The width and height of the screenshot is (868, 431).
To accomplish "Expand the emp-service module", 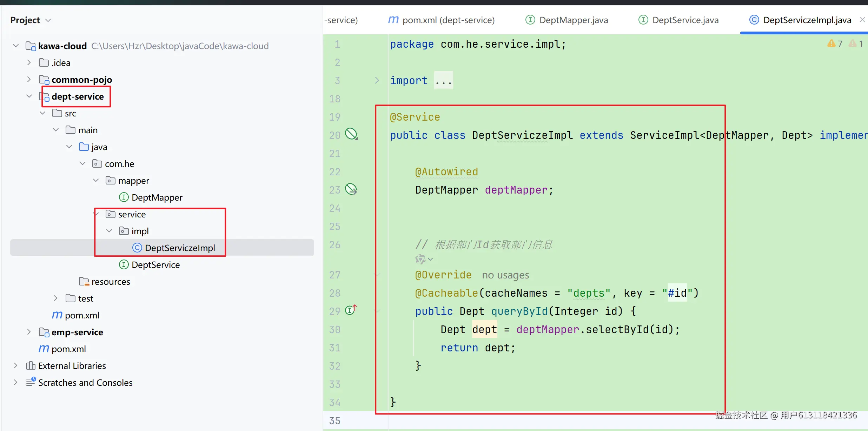I will coord(29,332).
